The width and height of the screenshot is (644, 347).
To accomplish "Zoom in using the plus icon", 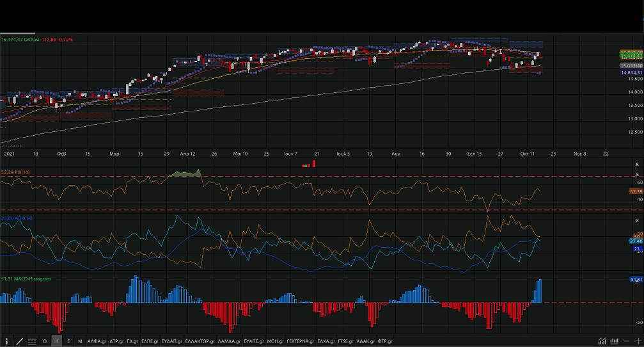I will 638,341.
